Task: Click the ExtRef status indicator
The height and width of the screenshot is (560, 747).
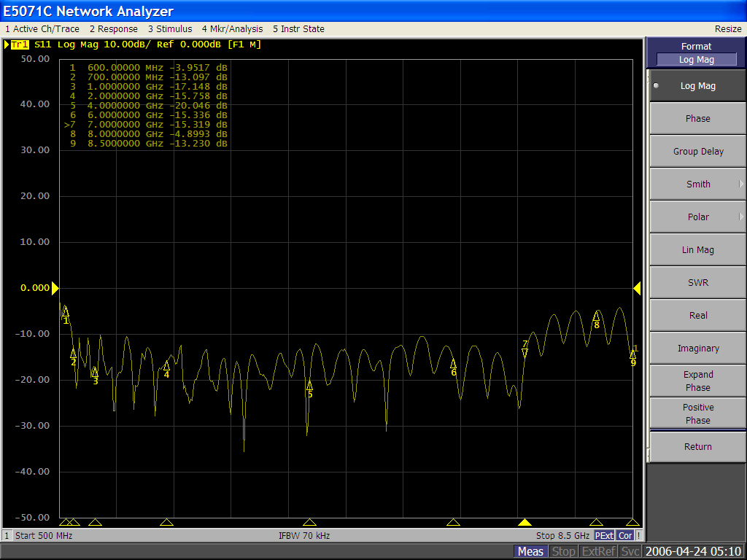Action: (598, 551)
